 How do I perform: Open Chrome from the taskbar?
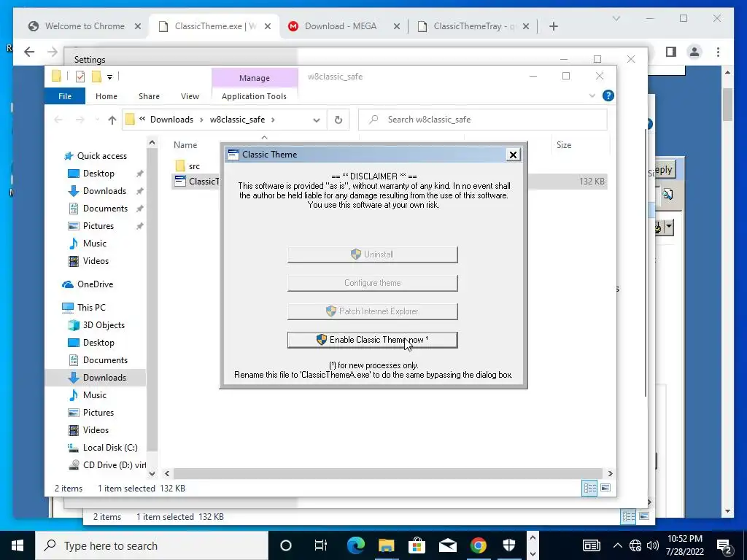479,545
